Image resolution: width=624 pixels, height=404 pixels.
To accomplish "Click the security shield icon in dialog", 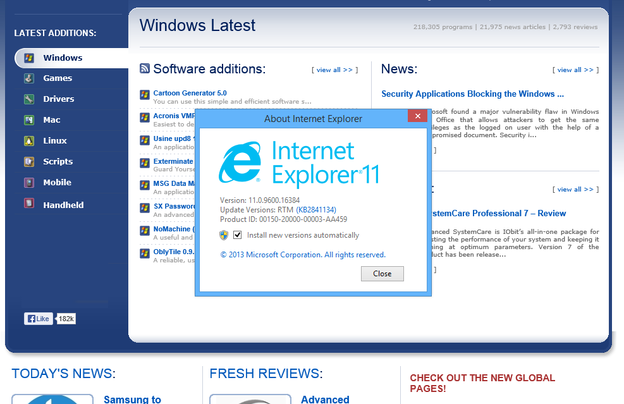I will (224, 235).
